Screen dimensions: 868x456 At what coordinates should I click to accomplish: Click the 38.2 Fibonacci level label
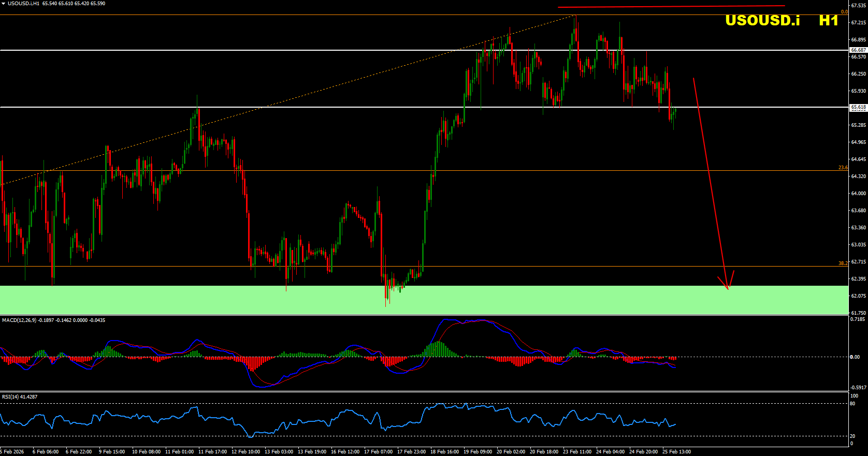pos(843,263)
